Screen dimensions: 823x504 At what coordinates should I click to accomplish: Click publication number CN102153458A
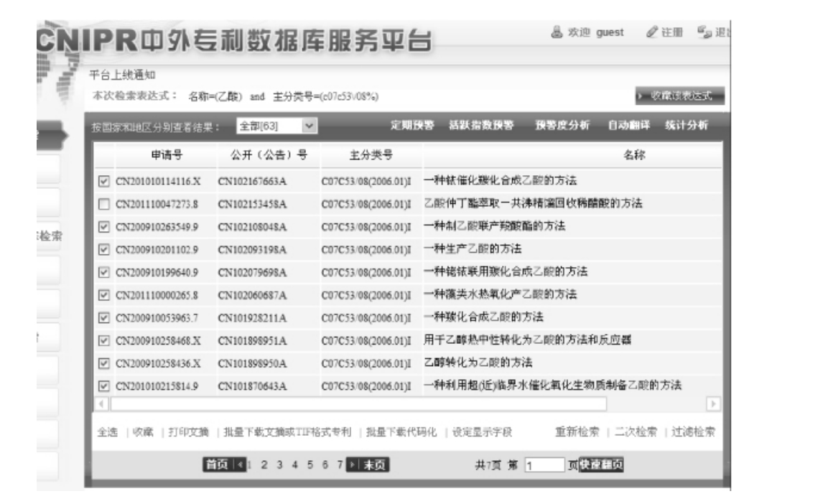[252, 204]
